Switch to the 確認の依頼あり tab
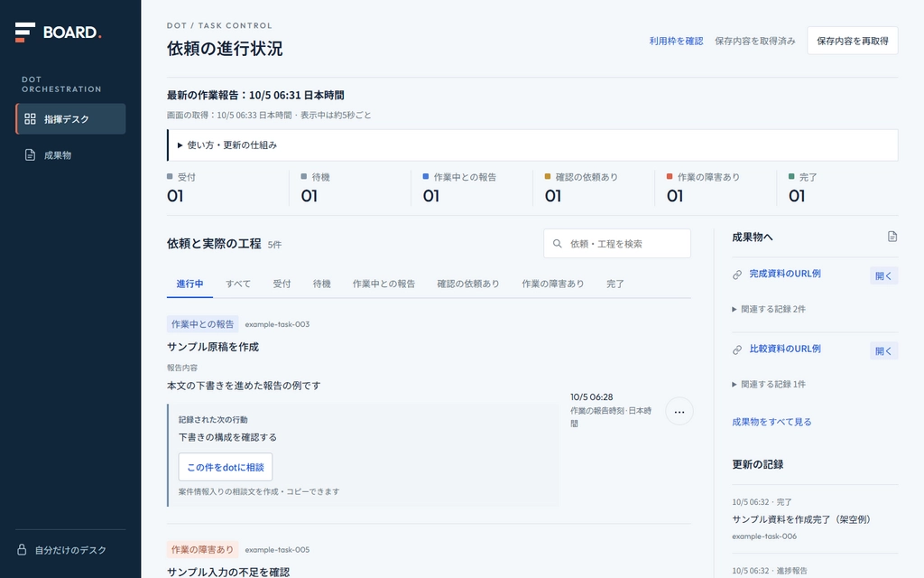Viewport: 924px width, 578px height. [x=468, y=284]
